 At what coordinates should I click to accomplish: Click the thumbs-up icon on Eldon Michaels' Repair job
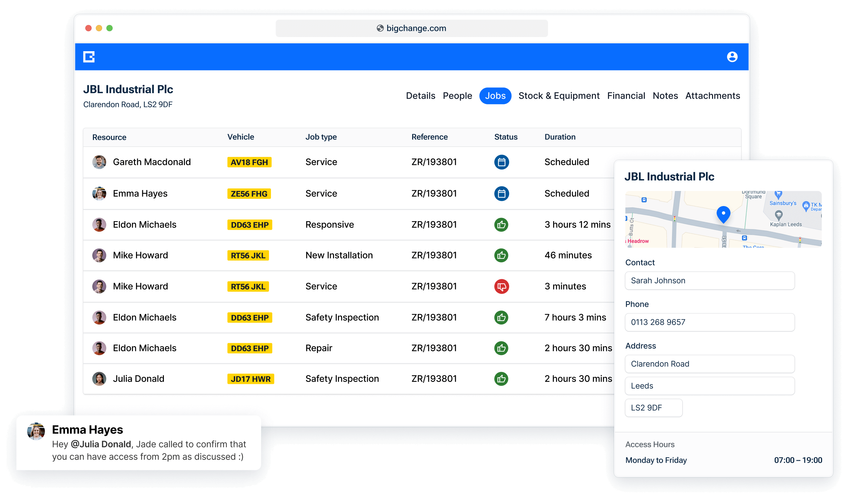pos(501,348)
